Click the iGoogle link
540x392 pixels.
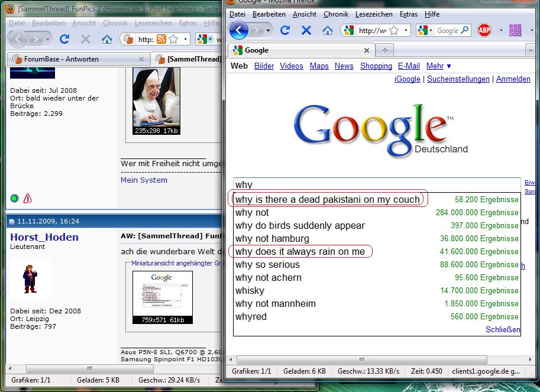click(407, 79)
